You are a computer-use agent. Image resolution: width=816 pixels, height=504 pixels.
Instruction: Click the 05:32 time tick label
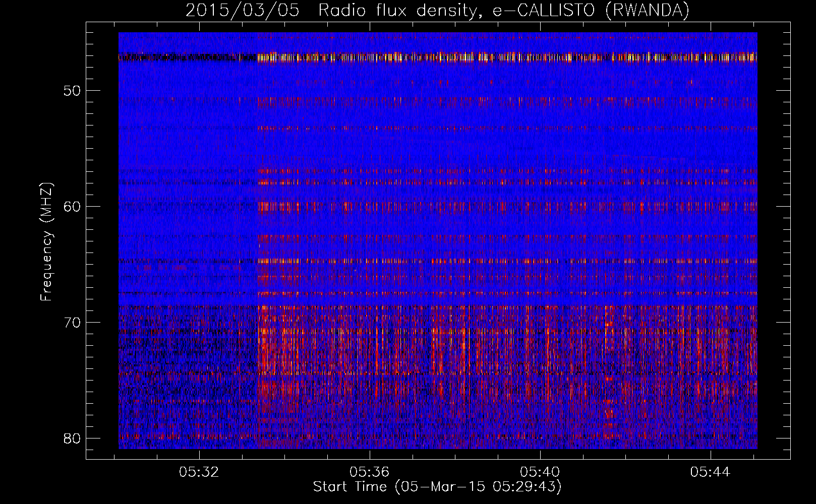199,472
